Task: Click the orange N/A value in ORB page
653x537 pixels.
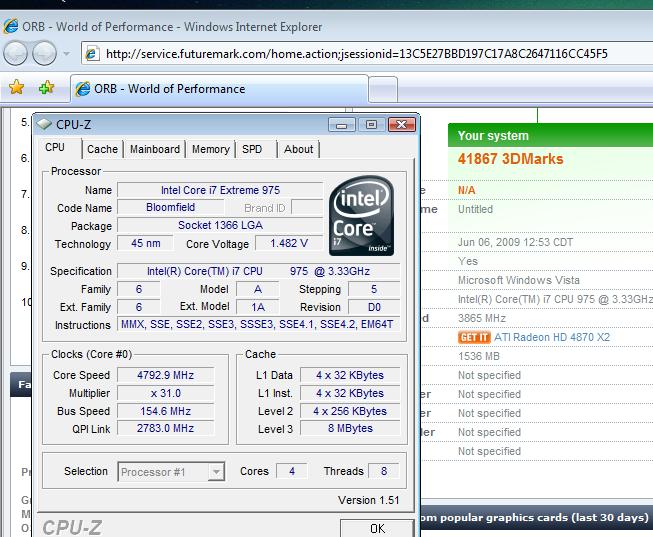Action: coord(466,190)
